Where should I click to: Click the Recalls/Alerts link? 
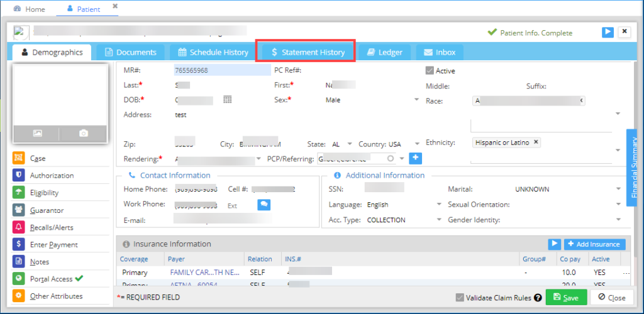point(52,227)
